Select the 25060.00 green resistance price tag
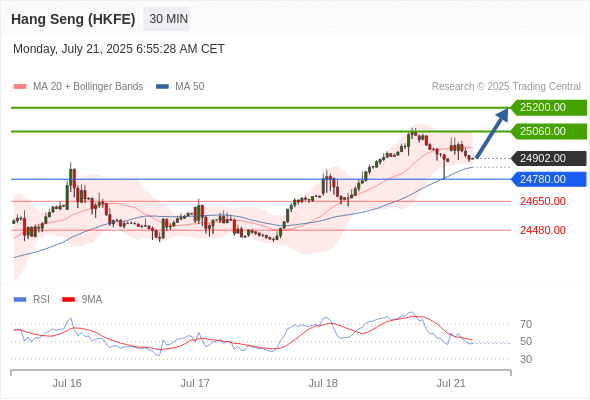The height and width of the screenshot is (400, 590). [x=549, y=131]
